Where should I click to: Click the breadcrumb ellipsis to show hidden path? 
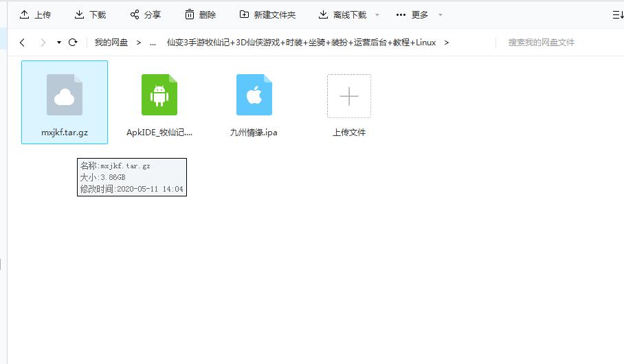pos(153,43)
